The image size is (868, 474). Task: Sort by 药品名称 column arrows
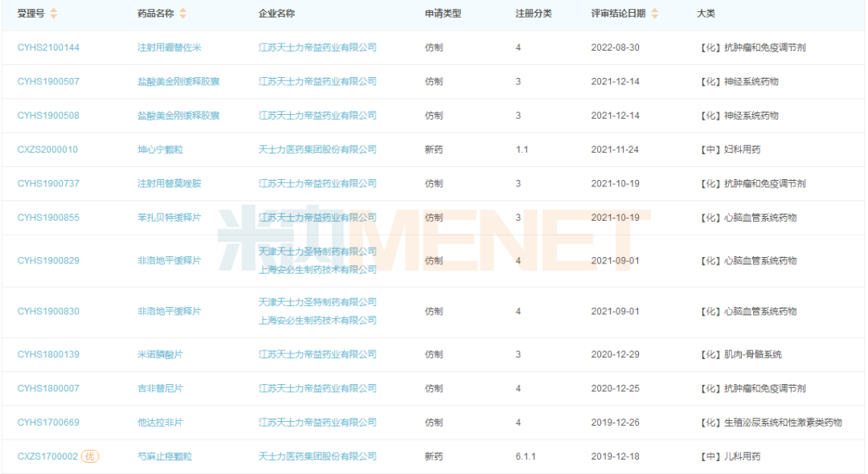tap(183, 14)
